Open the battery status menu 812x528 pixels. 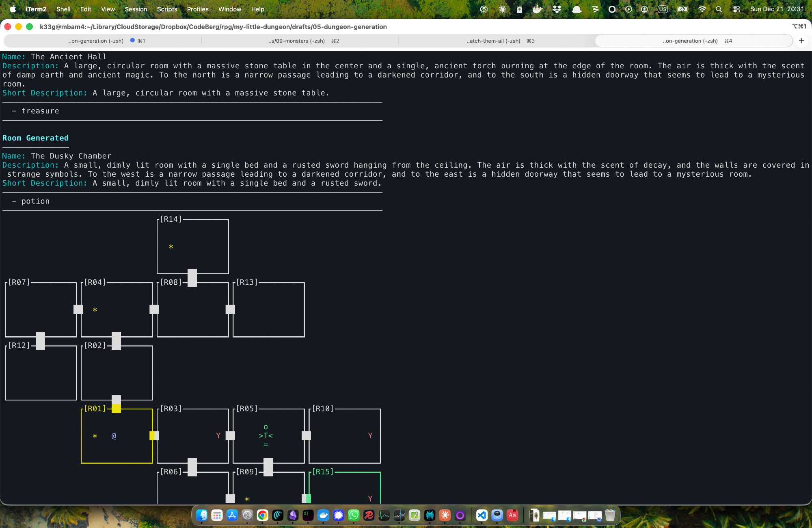coord(682,9)
